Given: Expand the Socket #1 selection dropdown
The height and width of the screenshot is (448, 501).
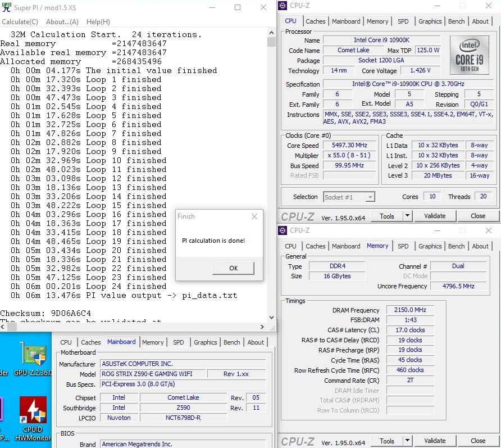Looking at the screenshot, I should (x=370, y=197).
